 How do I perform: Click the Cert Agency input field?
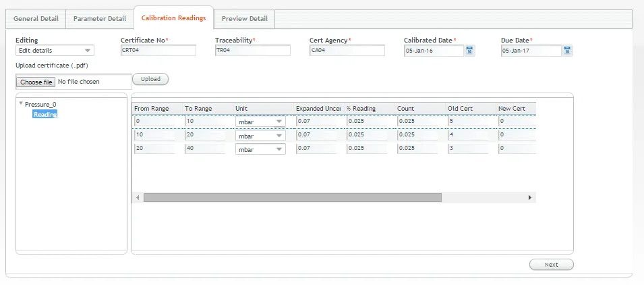(x=347, y=51)
